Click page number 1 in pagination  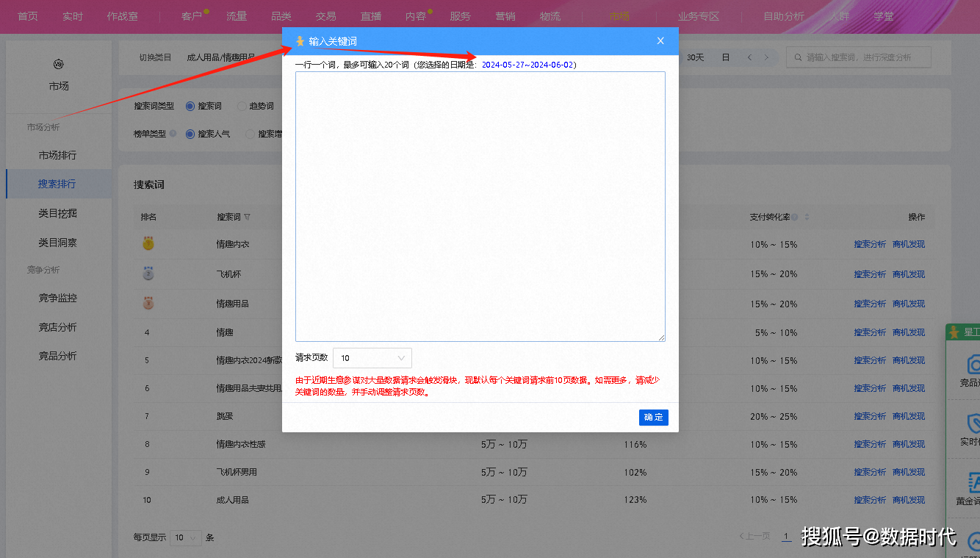tap(786, 537)
